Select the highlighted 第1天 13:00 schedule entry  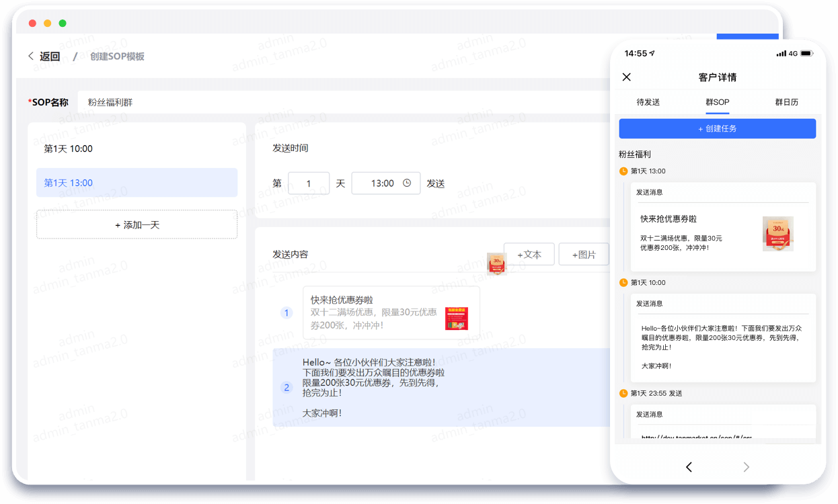[x=137, y=182]
